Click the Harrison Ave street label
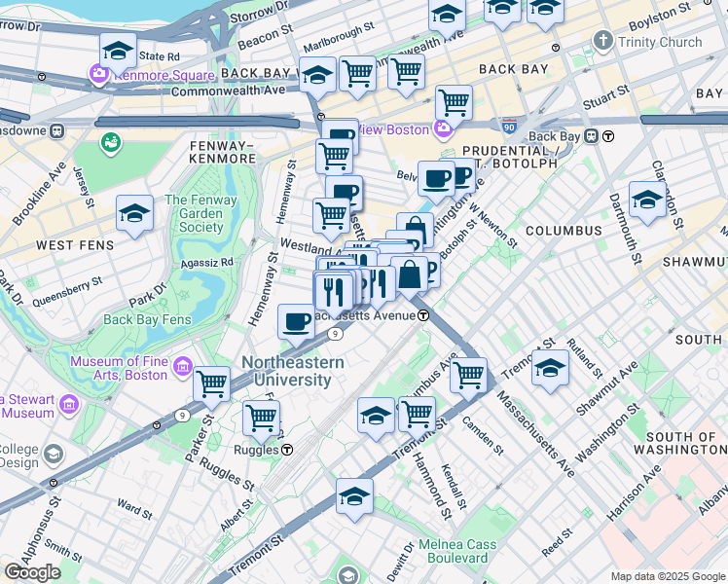728x584 pixels. tap(634, 493)
